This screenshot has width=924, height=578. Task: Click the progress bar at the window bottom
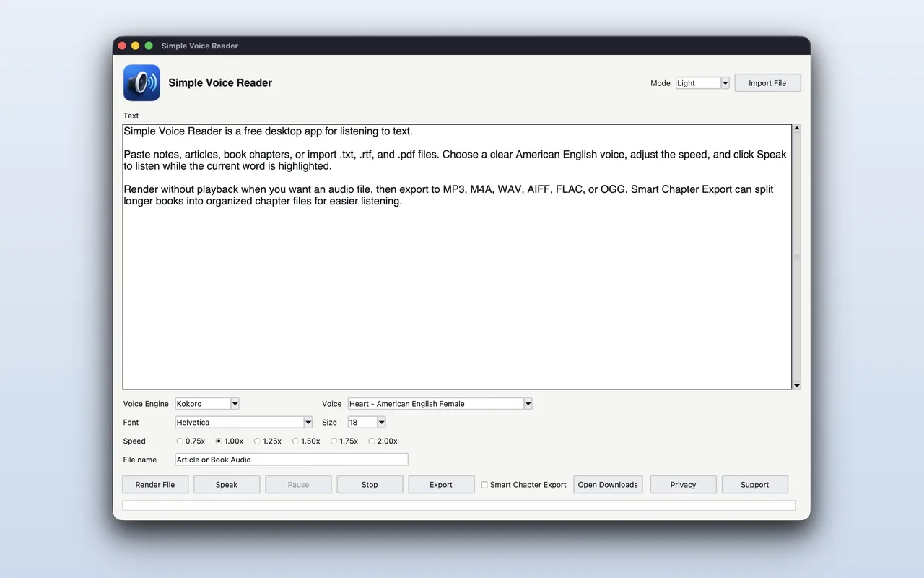click(x=458, y=505)
